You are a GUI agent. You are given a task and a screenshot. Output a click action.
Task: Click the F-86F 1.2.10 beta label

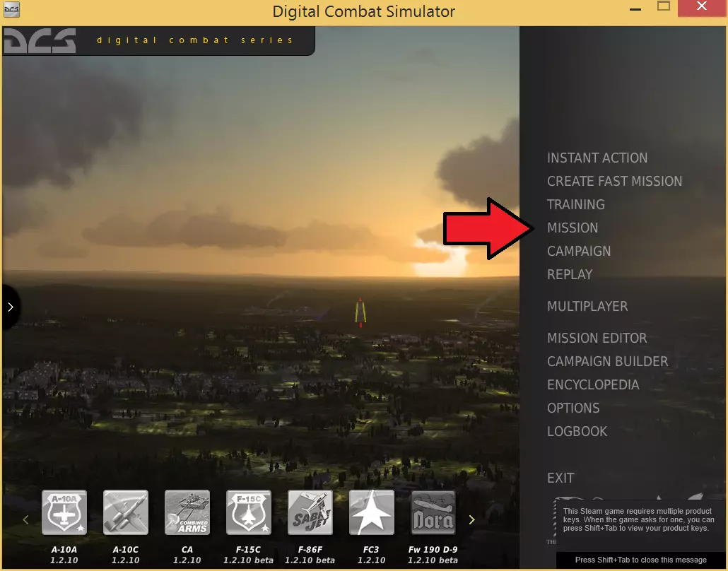tap(310, 555)
